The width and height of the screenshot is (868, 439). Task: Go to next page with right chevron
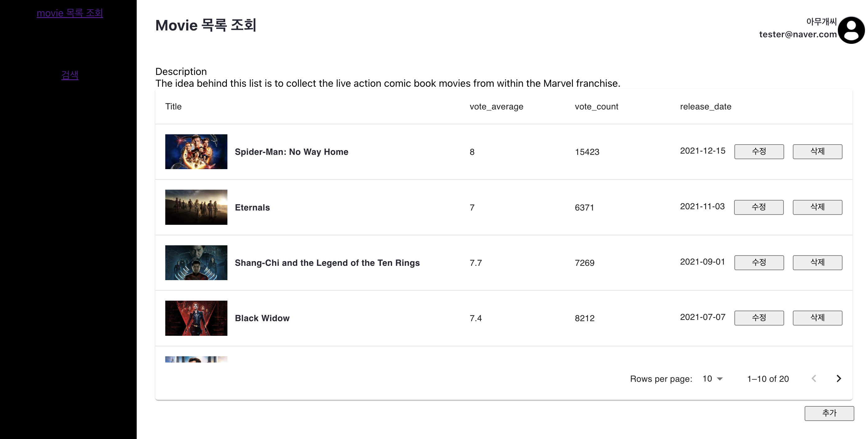click(839, 379)
